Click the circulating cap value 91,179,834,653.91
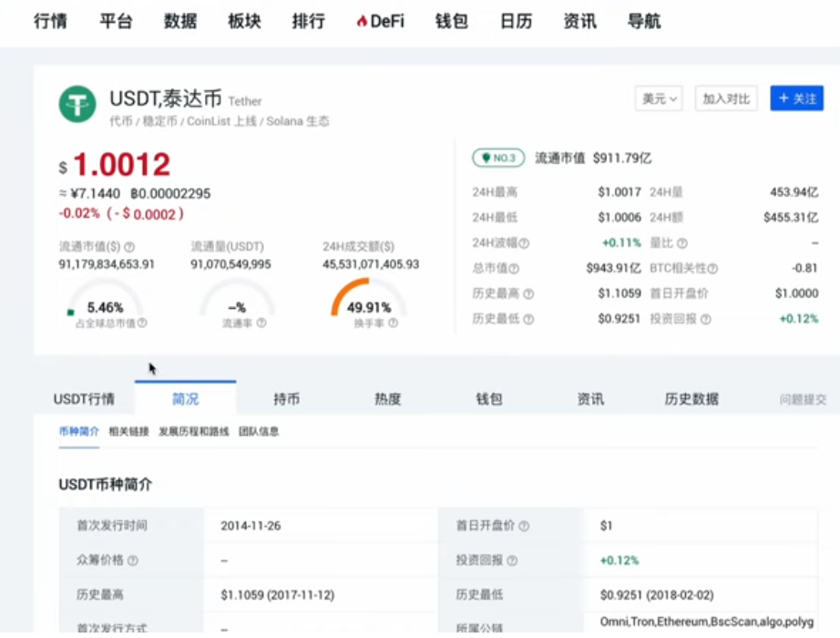This screenshot has width=840, height=638. [x=107, y=264]
